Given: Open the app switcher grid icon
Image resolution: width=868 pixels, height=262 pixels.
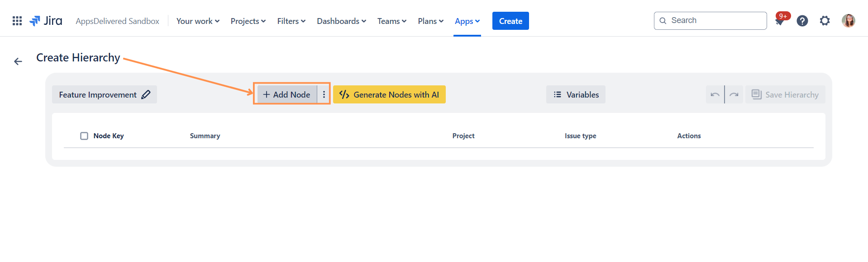Looking at the screenshot, I should (17, 21).
